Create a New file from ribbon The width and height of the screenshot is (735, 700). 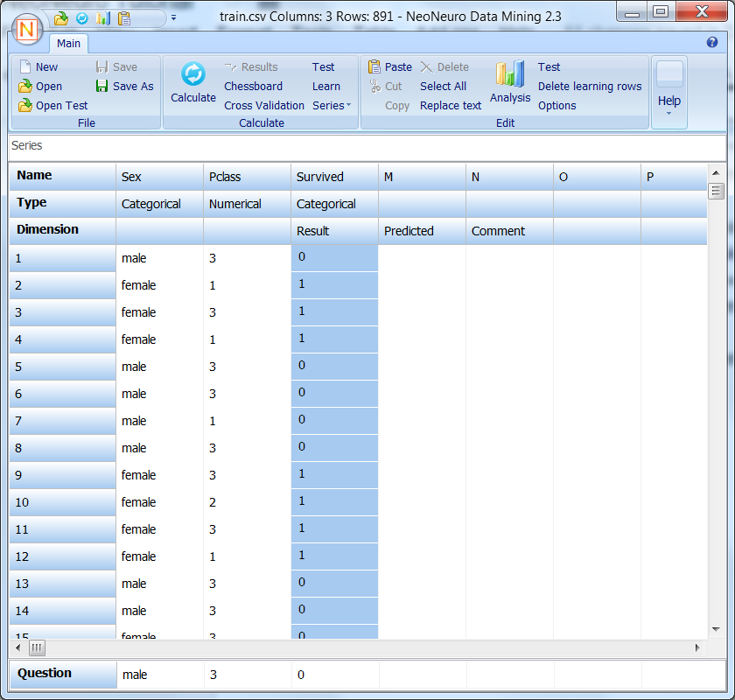click(x=38, y=67)
